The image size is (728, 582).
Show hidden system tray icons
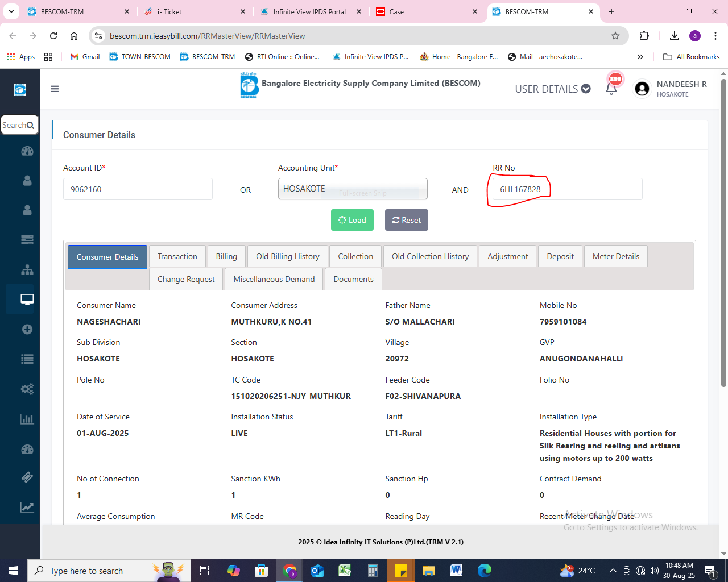click(x=613, y=571)
